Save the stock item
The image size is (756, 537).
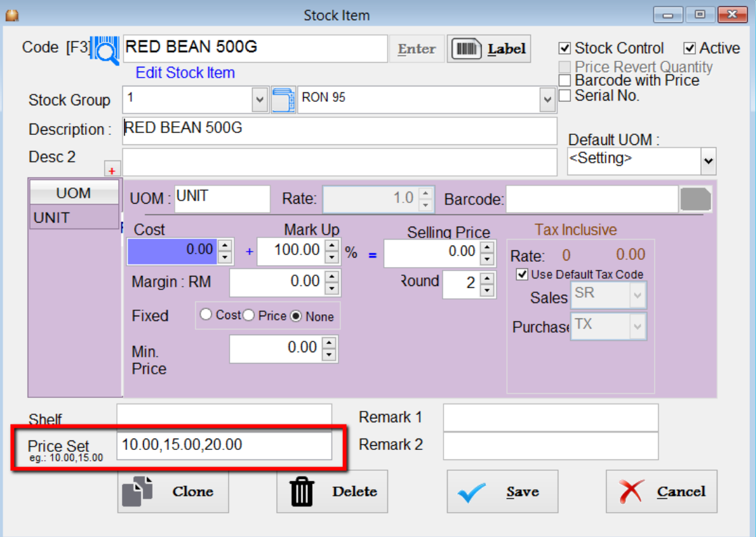pyautogui.click(x=502, y=492)
